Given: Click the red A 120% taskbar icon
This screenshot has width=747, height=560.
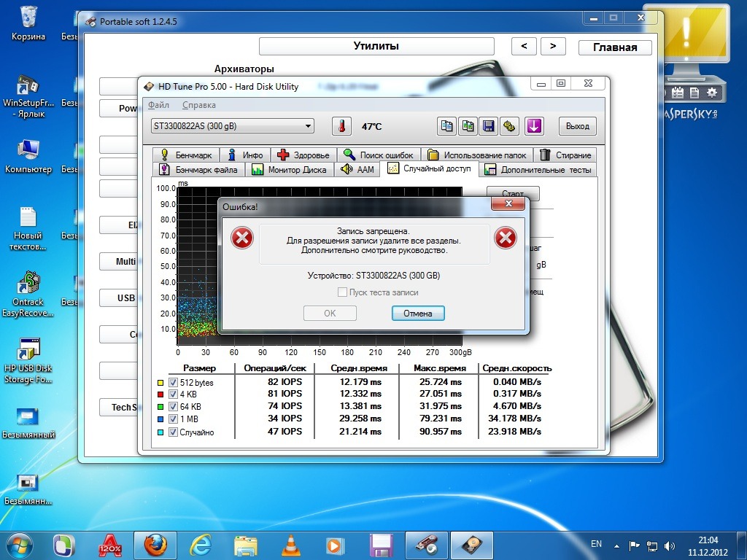Looking at the screenshot, I should [x=110, y=545].
